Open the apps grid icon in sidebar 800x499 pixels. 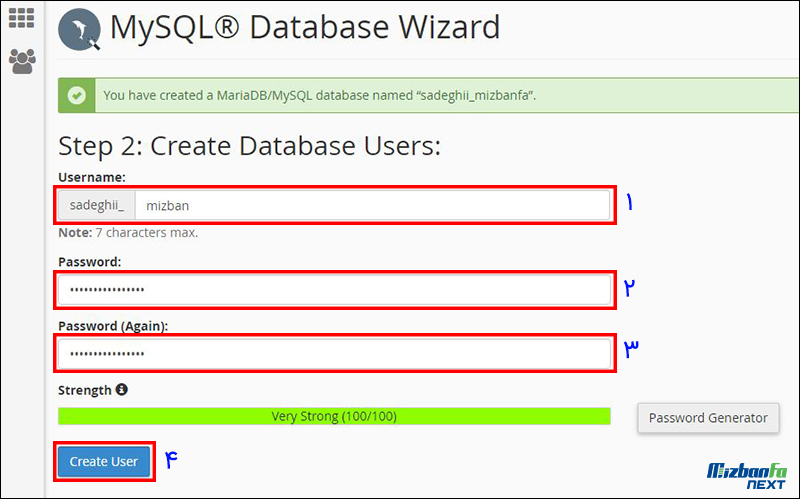(x=21, y=20)
